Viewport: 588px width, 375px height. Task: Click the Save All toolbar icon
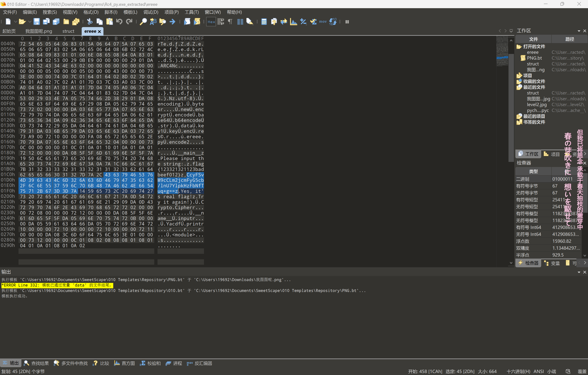tap(56, 22)
